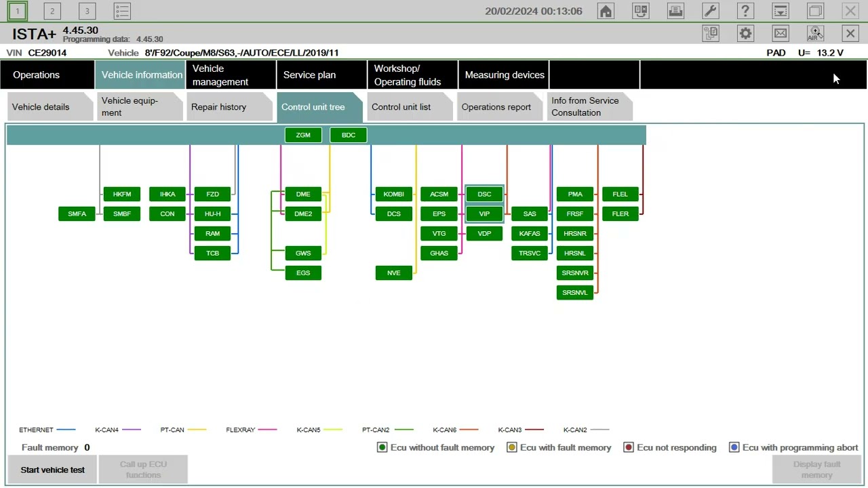This screenshot has width=868, height=488.
Task: Select the EGS control unit node
Action: pyautogui.click(x=303, y=272)
